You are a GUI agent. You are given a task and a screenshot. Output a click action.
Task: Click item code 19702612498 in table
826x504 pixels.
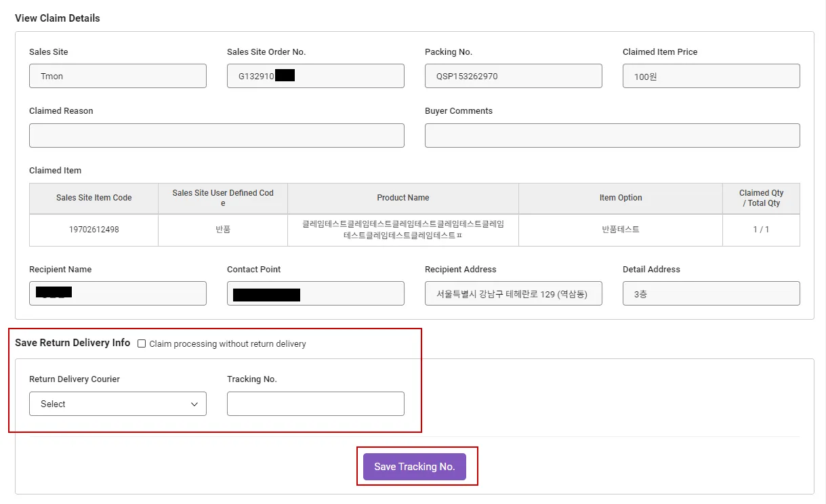[94, 230]
